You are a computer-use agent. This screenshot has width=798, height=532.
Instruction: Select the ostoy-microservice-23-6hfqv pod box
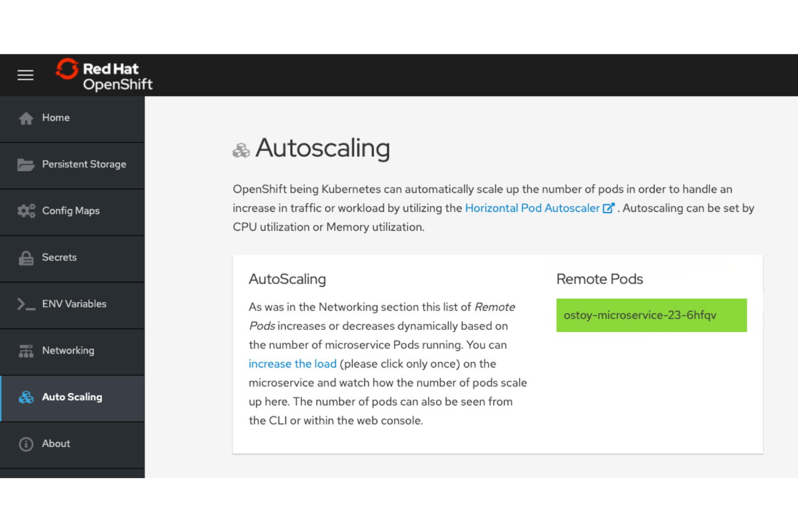click(x=651, y=315)
